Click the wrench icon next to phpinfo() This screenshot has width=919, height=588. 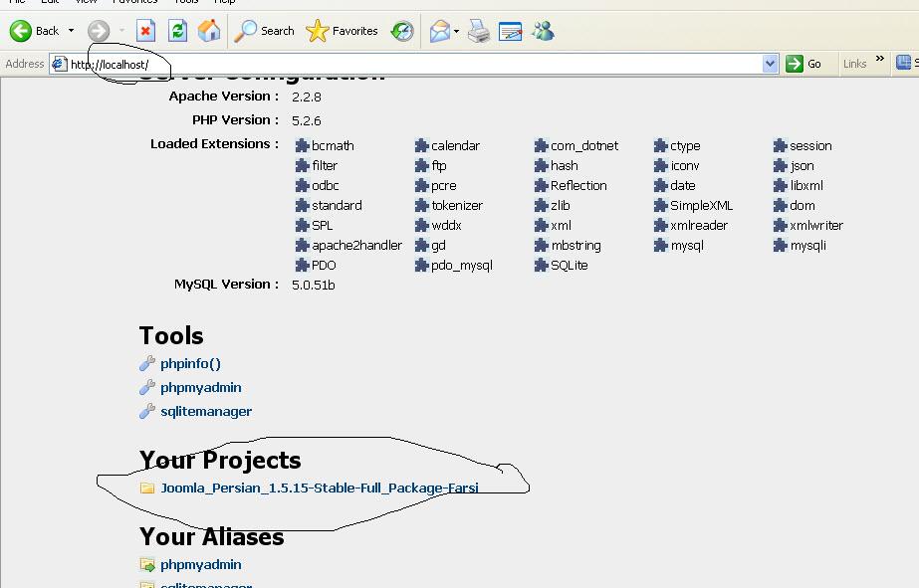(x=147, y=364)
